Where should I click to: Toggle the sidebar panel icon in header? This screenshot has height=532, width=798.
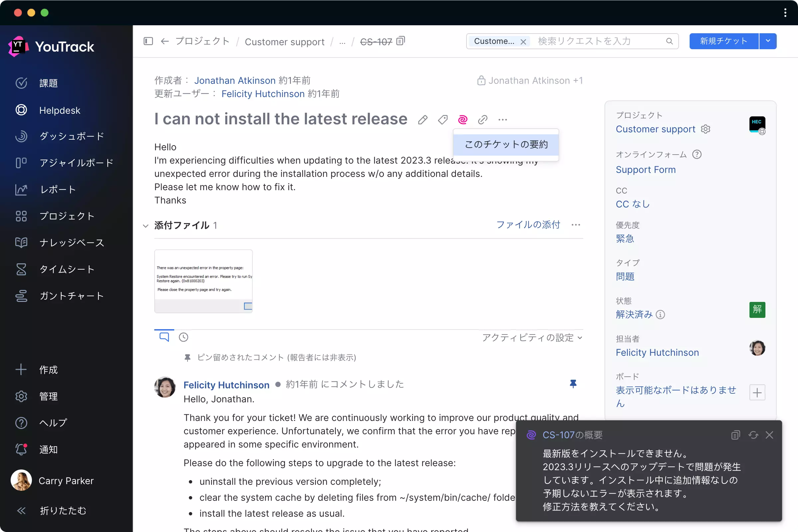pyautogui.click(x=148, y=41)
